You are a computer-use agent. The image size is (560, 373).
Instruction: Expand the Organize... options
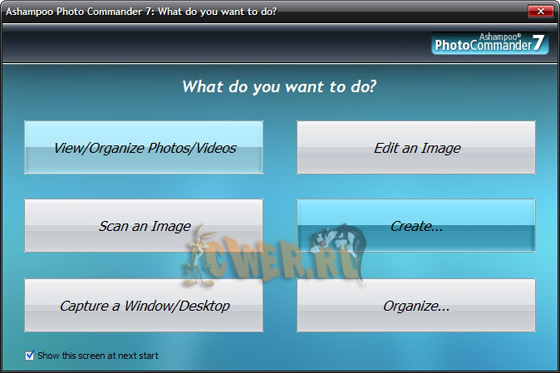point(416,305)
